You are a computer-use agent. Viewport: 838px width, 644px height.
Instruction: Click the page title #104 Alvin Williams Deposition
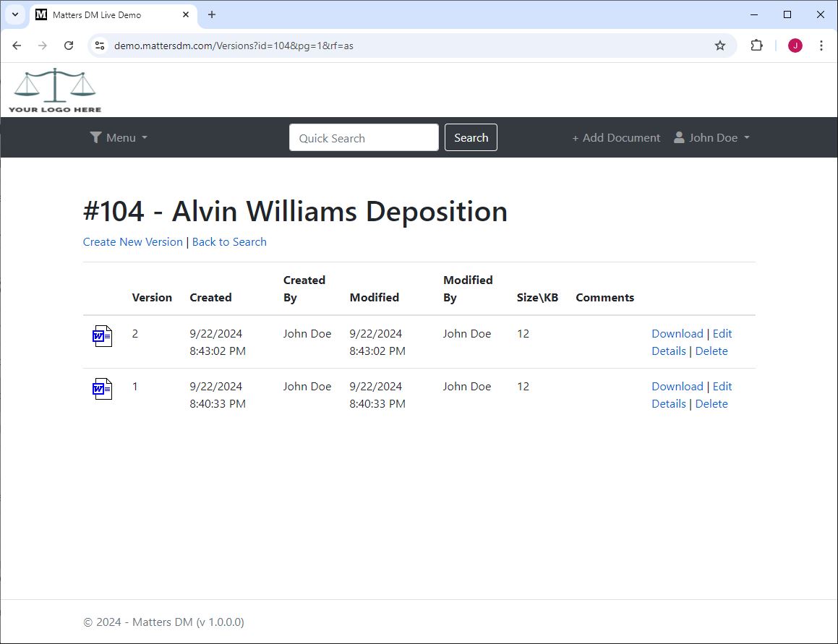coord(295,211)
